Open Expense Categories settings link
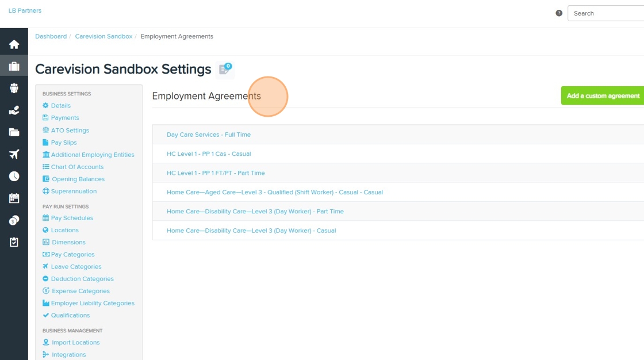This screenshot has height=360, width=644. click(x=80, y=291)
